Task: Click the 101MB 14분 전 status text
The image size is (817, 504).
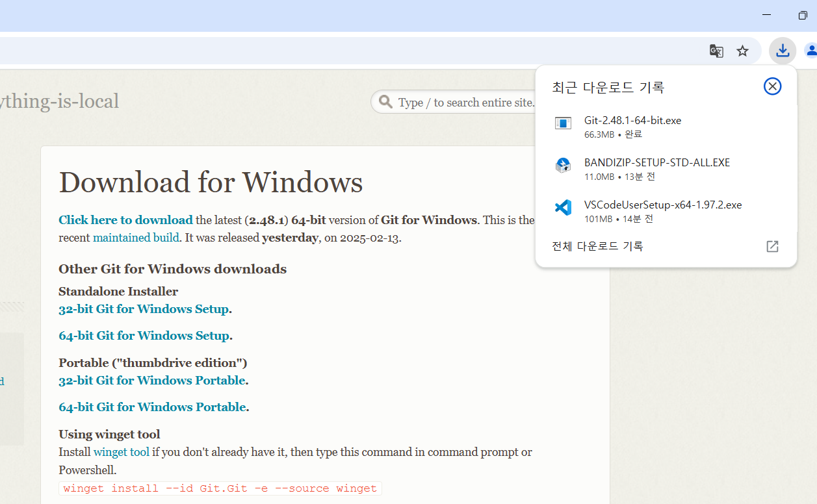Action: pos(619,219)
